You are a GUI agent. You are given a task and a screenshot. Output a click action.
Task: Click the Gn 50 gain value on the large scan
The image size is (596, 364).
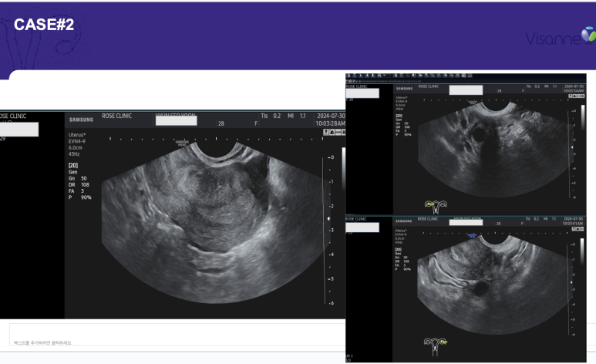[78, 178]
